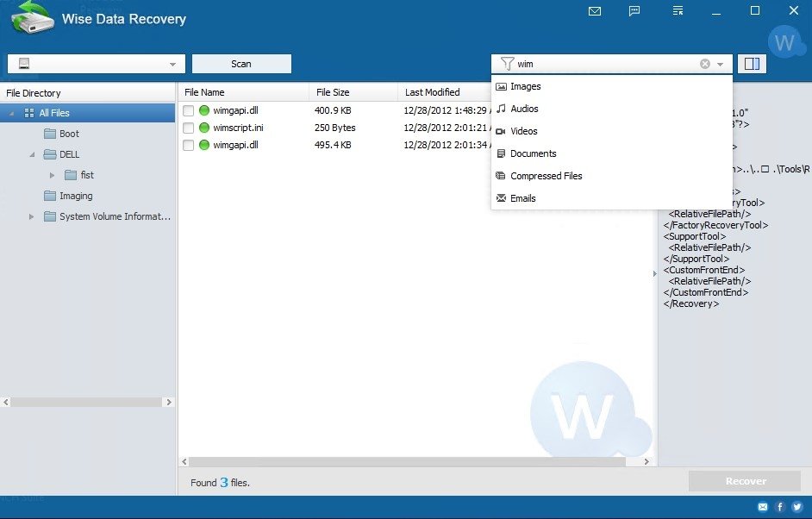Image resolution: width=812 pixels, height=519 pixels.
Task: Check the 400.9 KB wimgapi.dll checkbox
Action: click(189, 110)
